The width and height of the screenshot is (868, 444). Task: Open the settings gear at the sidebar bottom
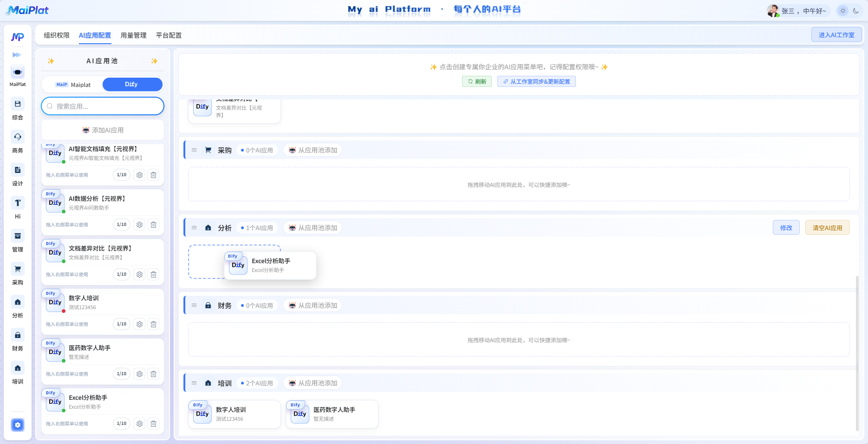point(18,425)
